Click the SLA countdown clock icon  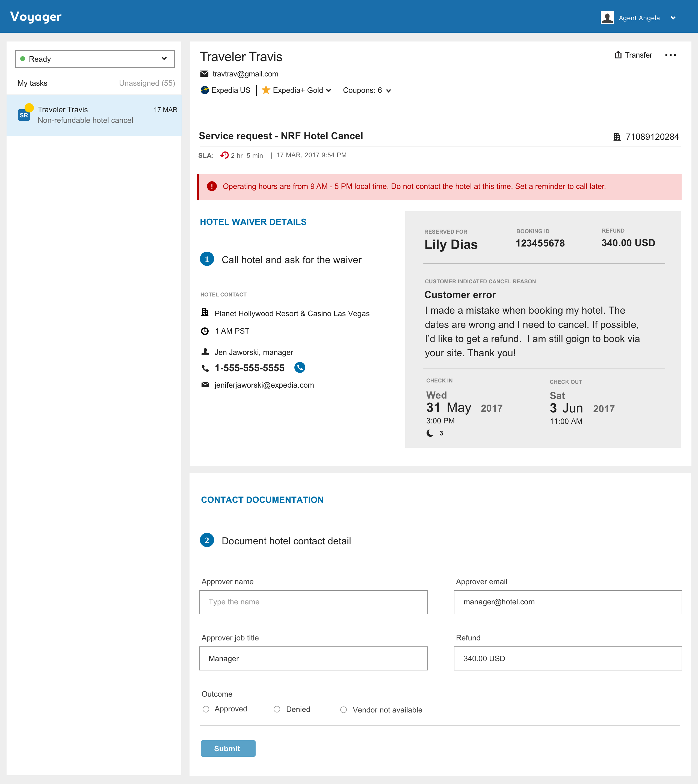coord(224,155)
